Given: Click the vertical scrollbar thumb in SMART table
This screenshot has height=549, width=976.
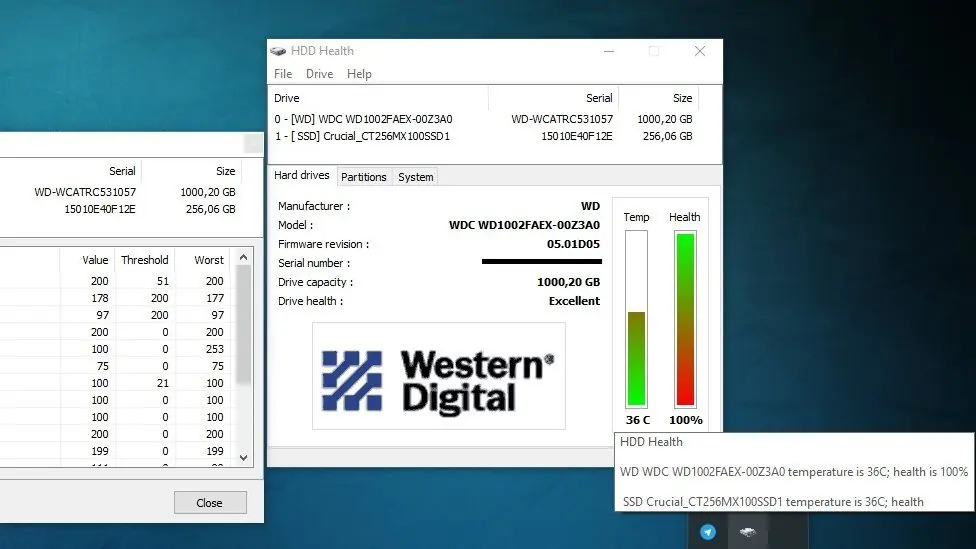Looking at the screenshot, I should click(x=243, y=324).
